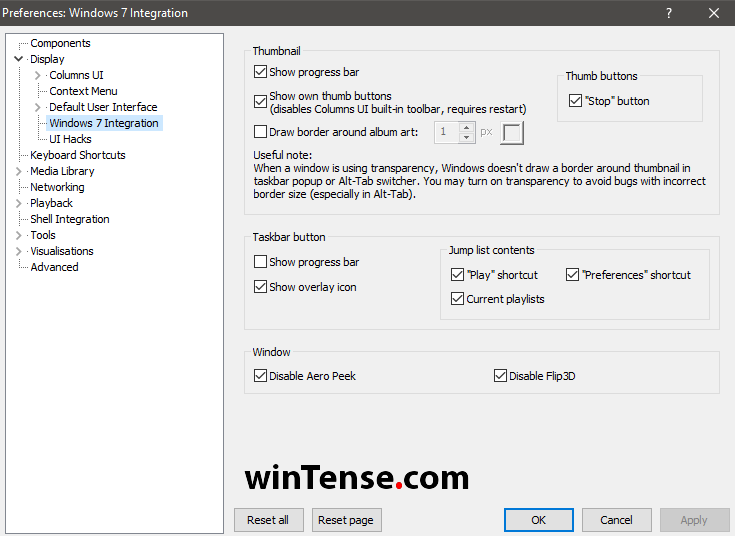Increase border width with up arrow
Screen dimensions: 735x536
coord(467,127)
